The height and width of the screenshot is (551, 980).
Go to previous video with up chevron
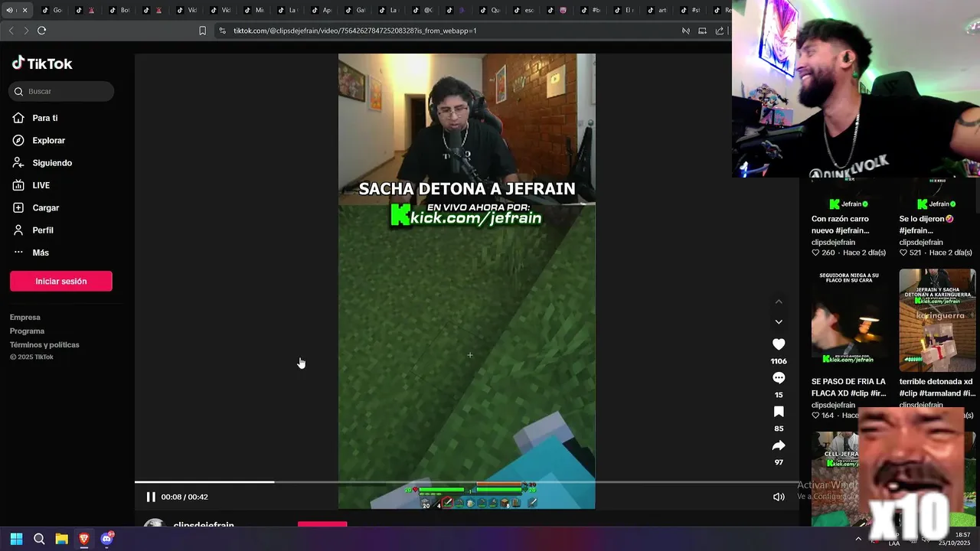779,302
